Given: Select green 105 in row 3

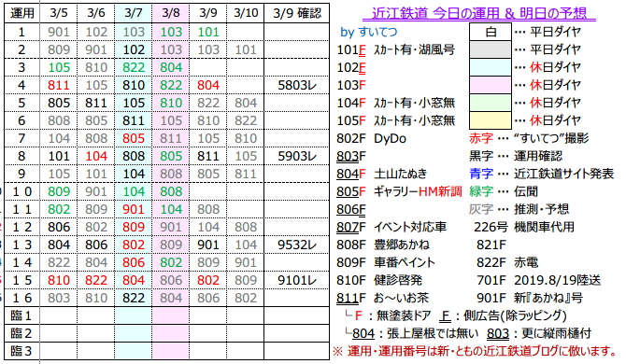Looking at the screenshot, I should coord(59,67).
